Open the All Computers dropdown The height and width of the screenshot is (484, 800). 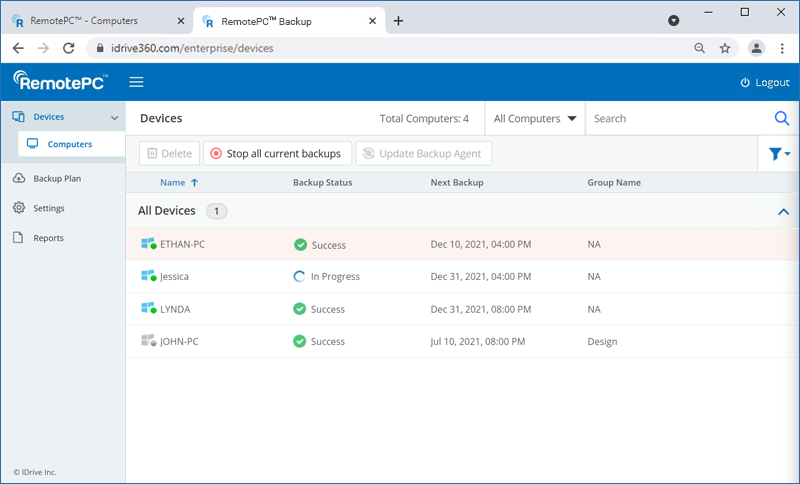(535, 118)
